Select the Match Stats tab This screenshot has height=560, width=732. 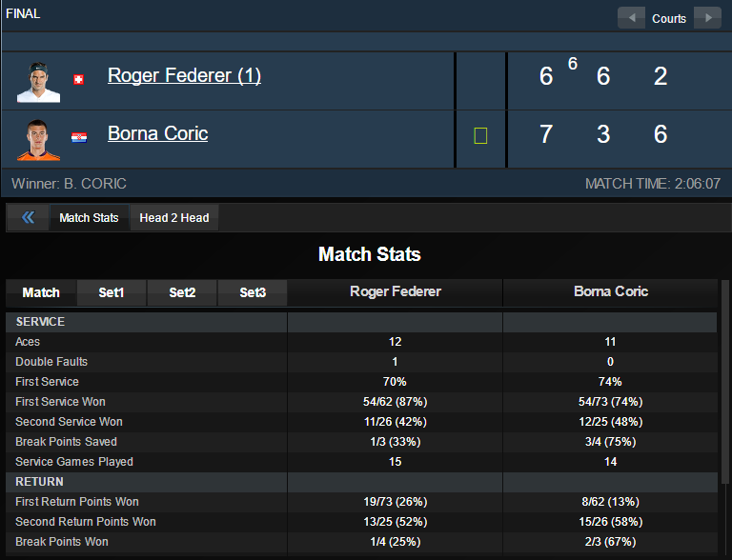tap(89, 218)
